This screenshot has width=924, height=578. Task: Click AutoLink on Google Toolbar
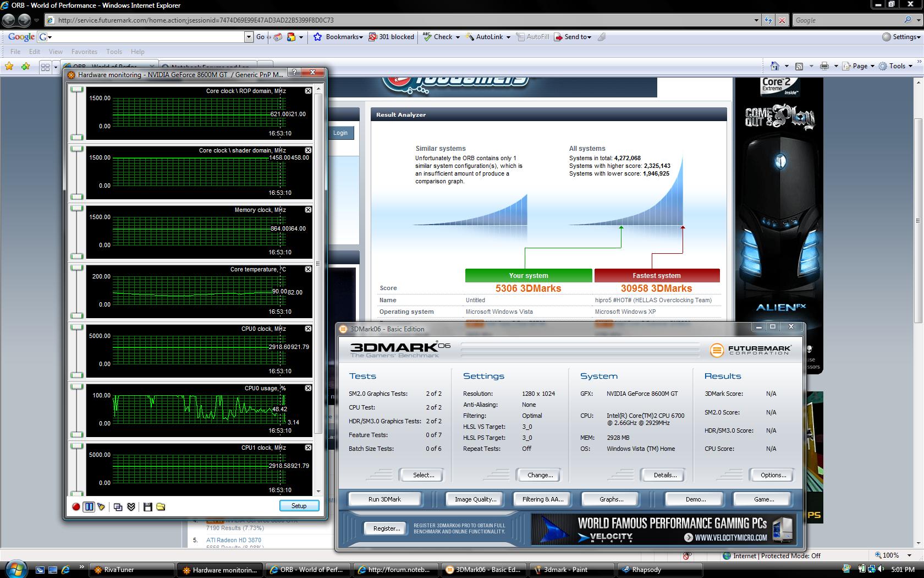(488, 37)
